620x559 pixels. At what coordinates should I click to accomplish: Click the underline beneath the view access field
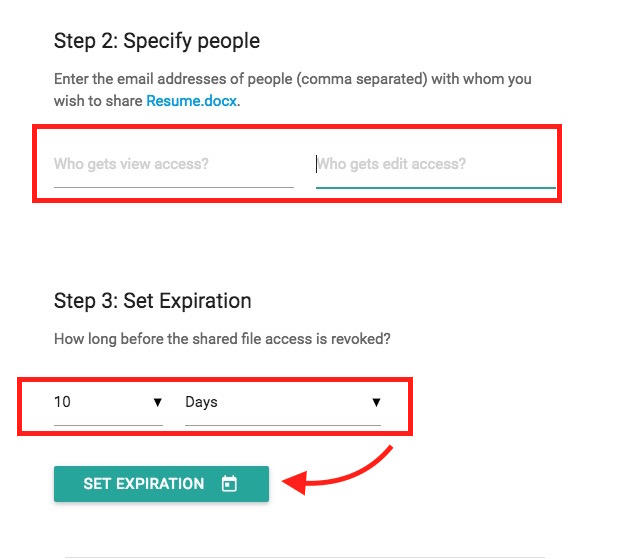coord(173,187)
